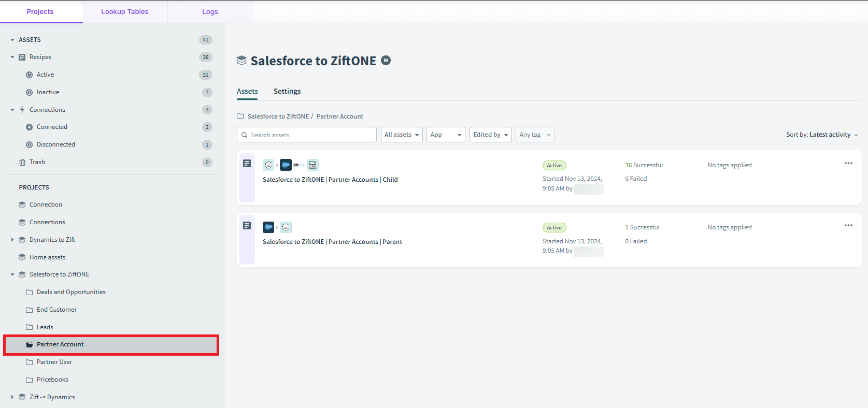Switch to the Logs tab

click(210, 11)
